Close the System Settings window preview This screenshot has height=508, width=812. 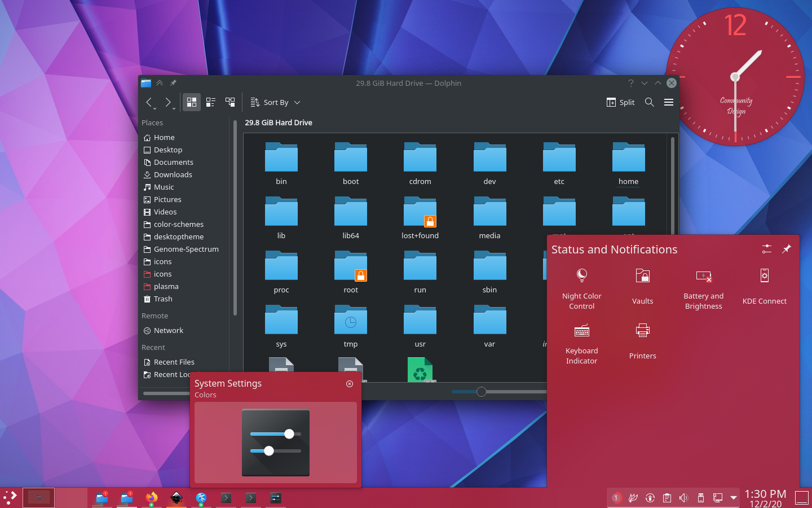350,384
